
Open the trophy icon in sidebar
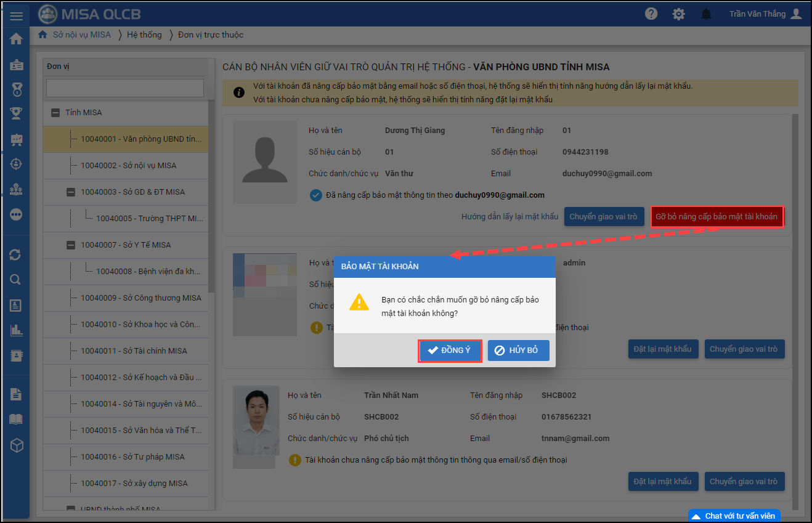click(16, 113)
